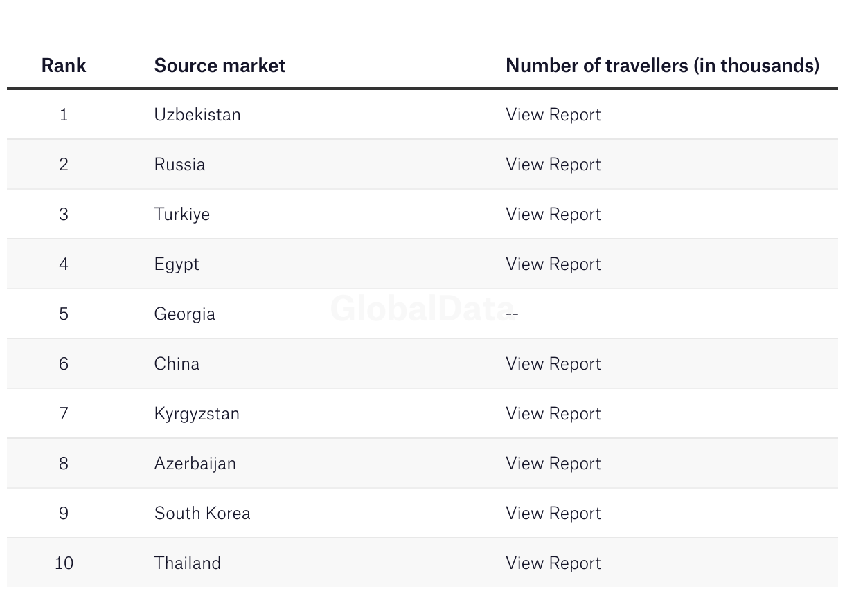The width and height of the screenshot is (845, 616).
Task: Select the Turkiye country name cell
Action: point(181,215)
